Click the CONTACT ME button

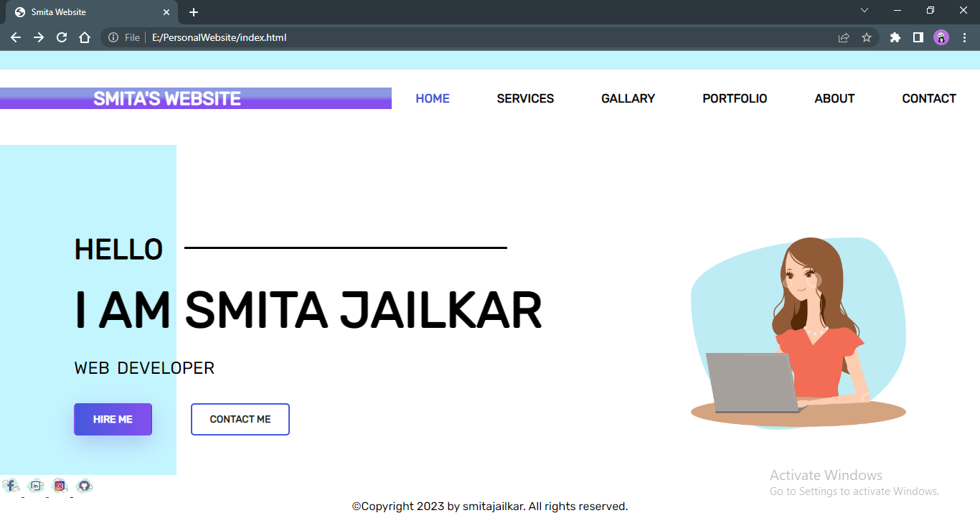(240, 419)
